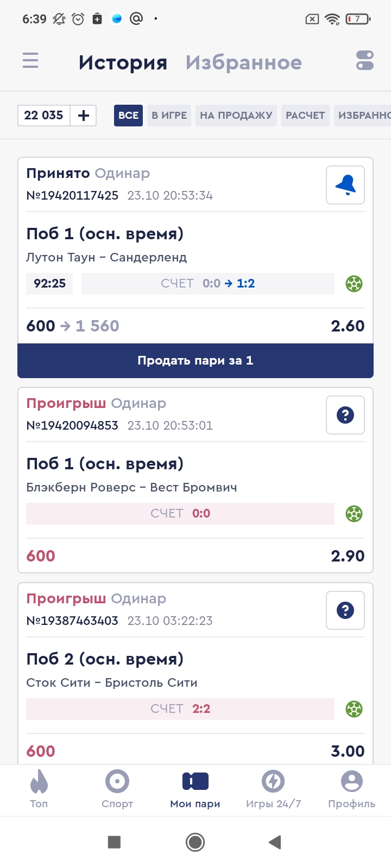Open the Топ section
Image resolution: width=391 pixels, height=868 pixels.
pyautogui.click(x=39, y=790)
